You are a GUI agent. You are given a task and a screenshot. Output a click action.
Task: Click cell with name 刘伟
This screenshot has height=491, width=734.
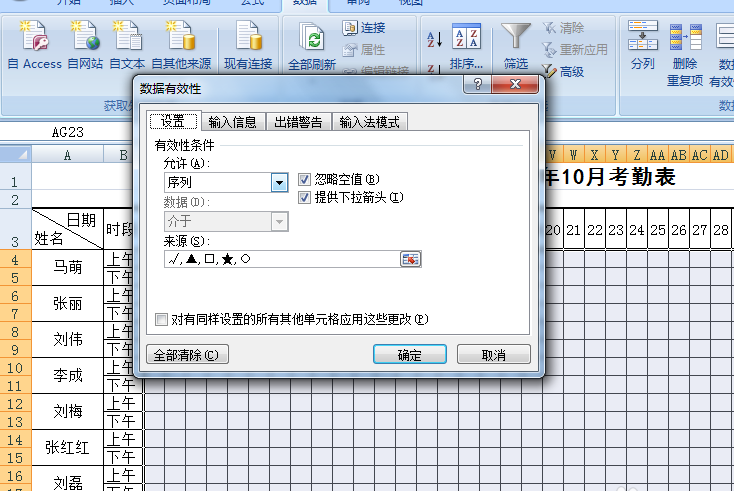(x=67, y=340)
